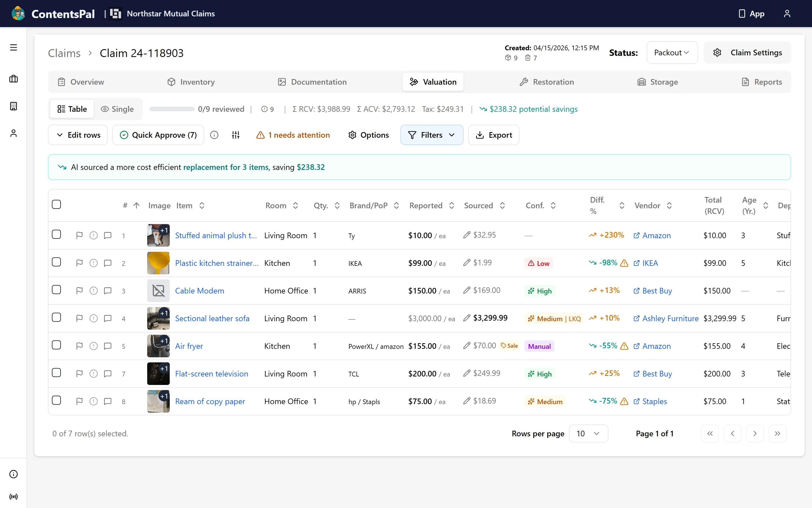Click the building icon in sidebar
This screenshot has width=812, height=508.
click(x=14, y=106)
